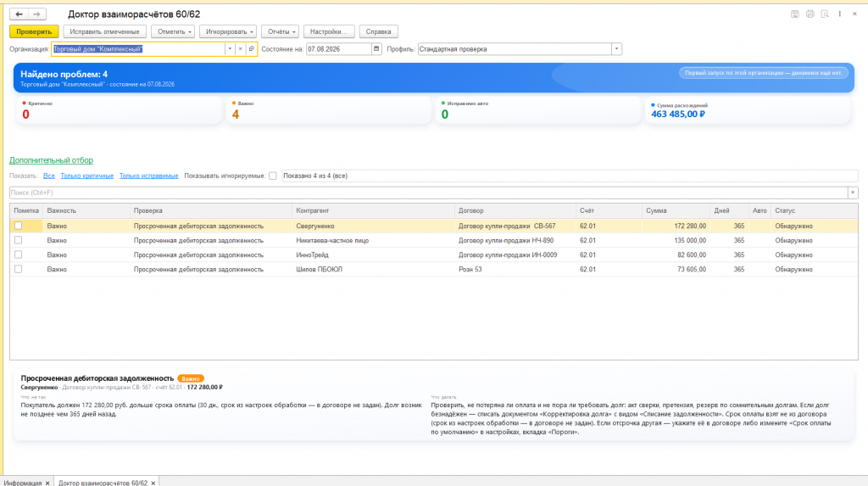Click the Первый запуск по этой организации badge
868x486 pixels.
764,73
